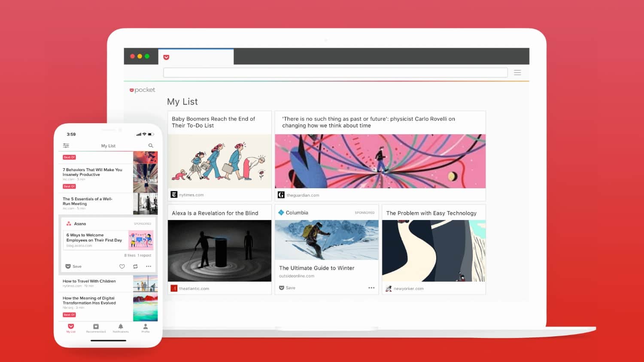Click the 1 repost count on the phone
Image resolution: width=644 pixels, height=362 pixels.
(x=144, y=255)
